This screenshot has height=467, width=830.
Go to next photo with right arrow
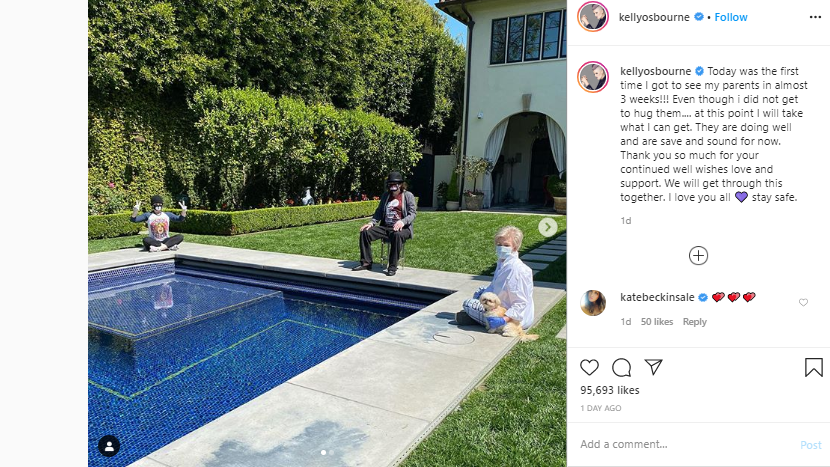[x=548, y=227]
